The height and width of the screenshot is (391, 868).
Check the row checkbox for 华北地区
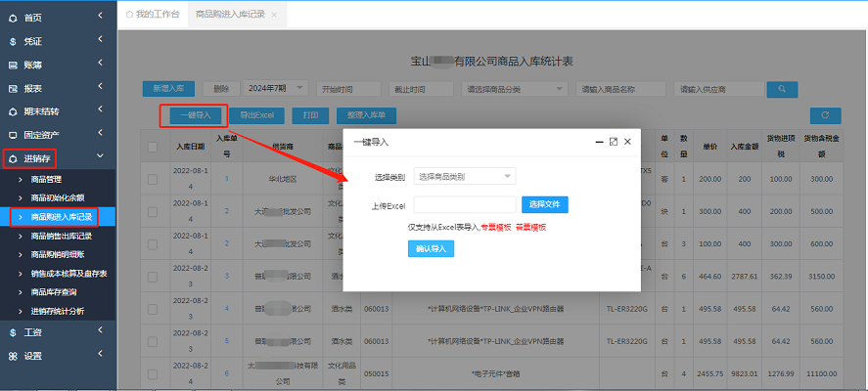click(x=153, y=179)
